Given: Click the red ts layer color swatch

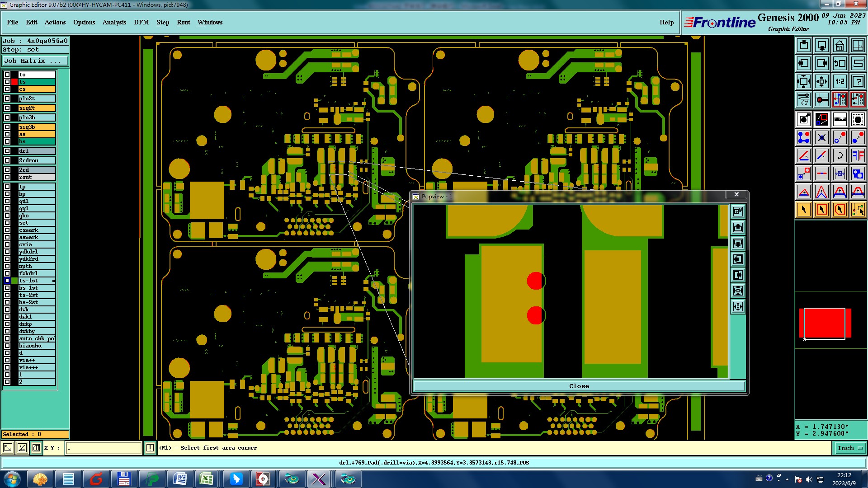Looking at the screenshot, I should 14,82.
